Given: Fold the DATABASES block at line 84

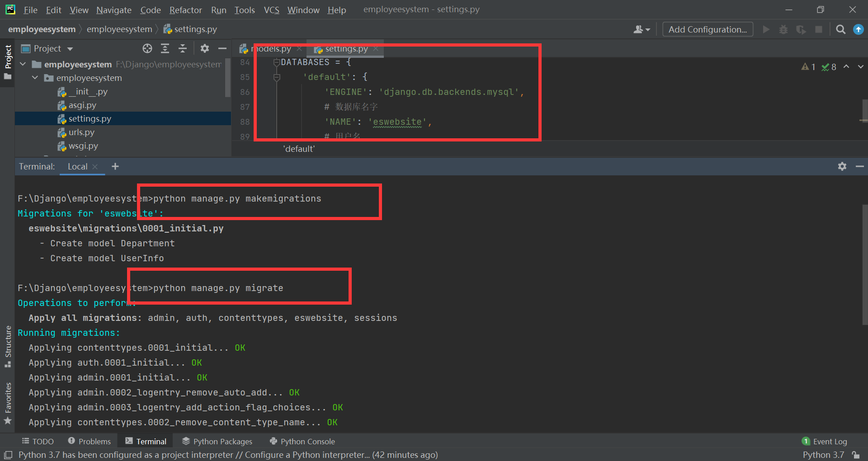Looking at the screenshot, I should [x=277, y=62].
